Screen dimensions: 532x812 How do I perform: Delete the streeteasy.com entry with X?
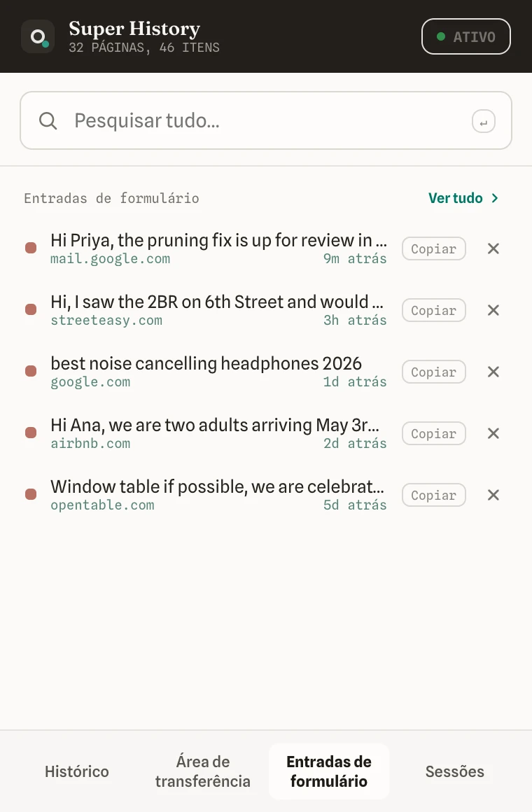coord(493,310)
